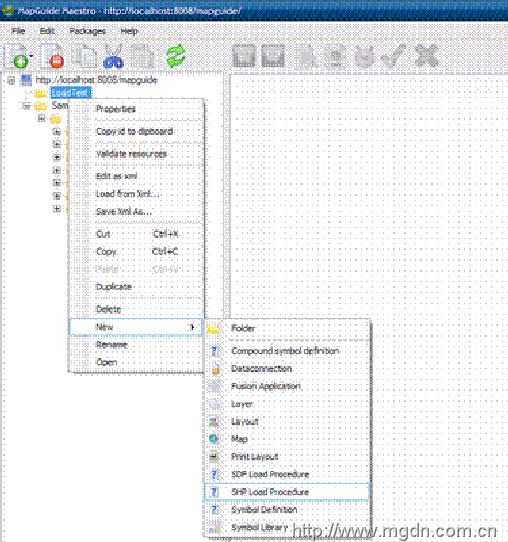This screenshot has height=542, width=508.
Task: Open the File menu
Action: click(18, 31)
